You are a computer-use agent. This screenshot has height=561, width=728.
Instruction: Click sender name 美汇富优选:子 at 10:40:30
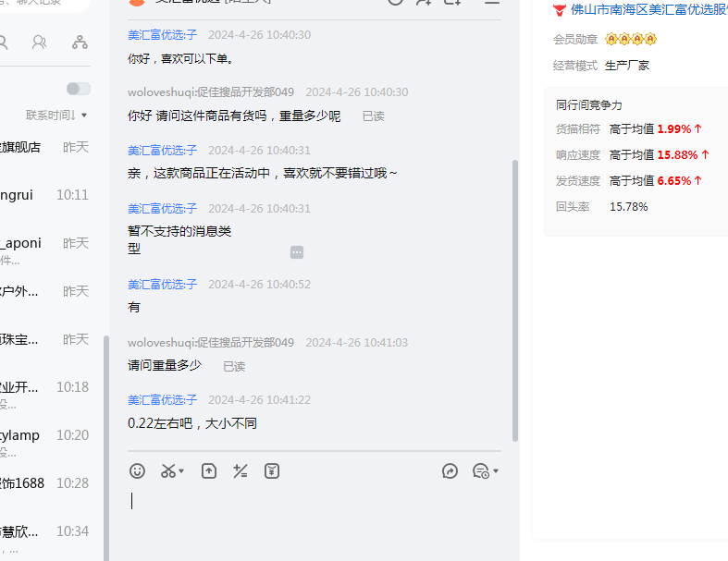pos(163,35)
